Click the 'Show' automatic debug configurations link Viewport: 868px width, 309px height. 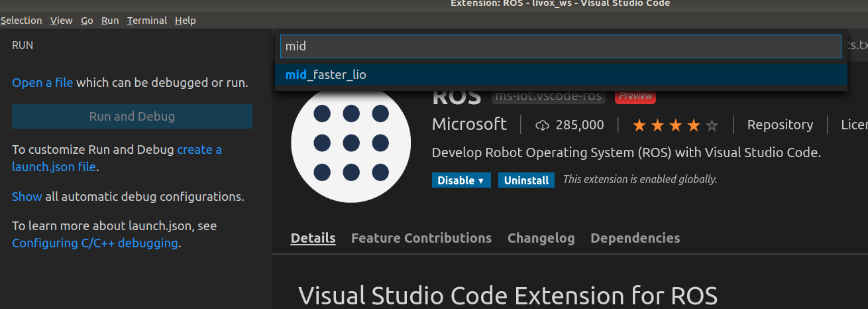click(27, 197)
